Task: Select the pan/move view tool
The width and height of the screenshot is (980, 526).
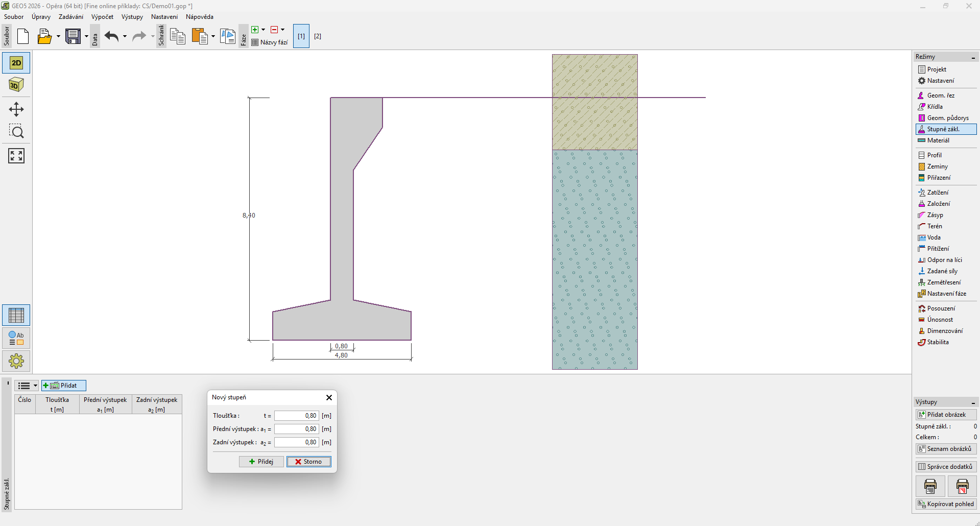Action: [16, 109]
